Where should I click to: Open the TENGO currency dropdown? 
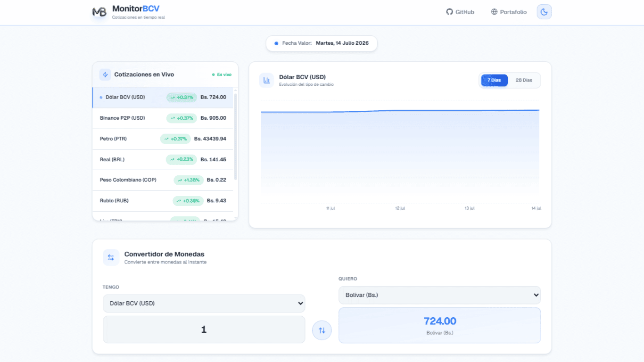204,304
